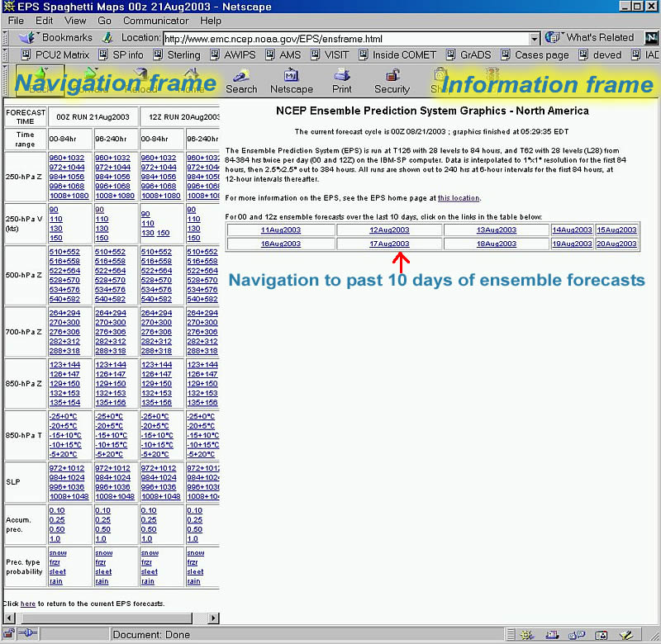Launch Composer from the component bar
Viewport: 661px width, 644px height.
tap(626, 635)
